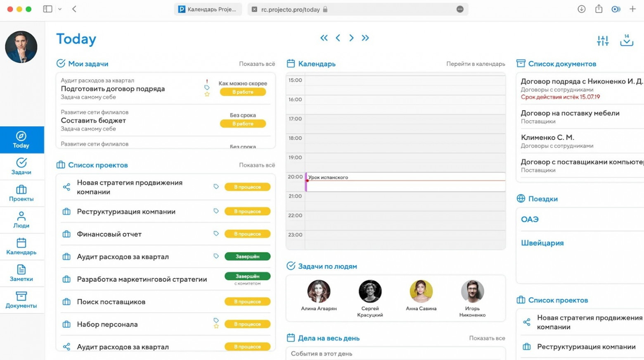
Task: Open status dropdown В работе for Составить бюджет
Action: [x=243, y=124]
